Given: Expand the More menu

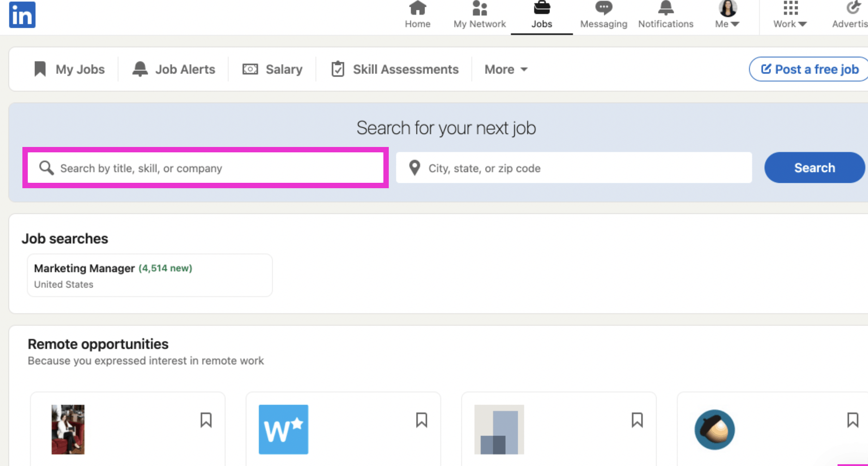Looking at the screenshot, I should (x=506, y=69).
